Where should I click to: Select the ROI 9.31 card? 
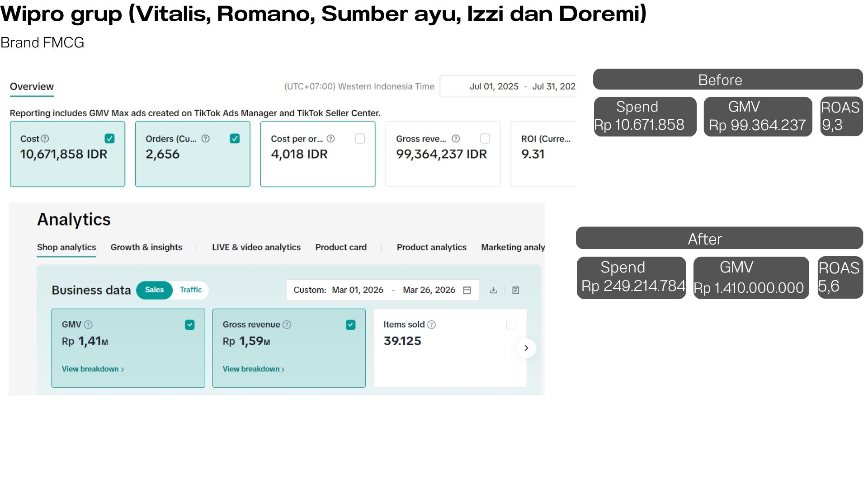pos(543,154)
